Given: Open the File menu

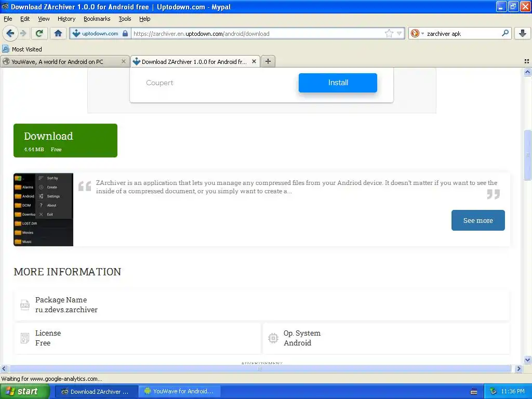Looking at the screenshot, I should [8, 19].
